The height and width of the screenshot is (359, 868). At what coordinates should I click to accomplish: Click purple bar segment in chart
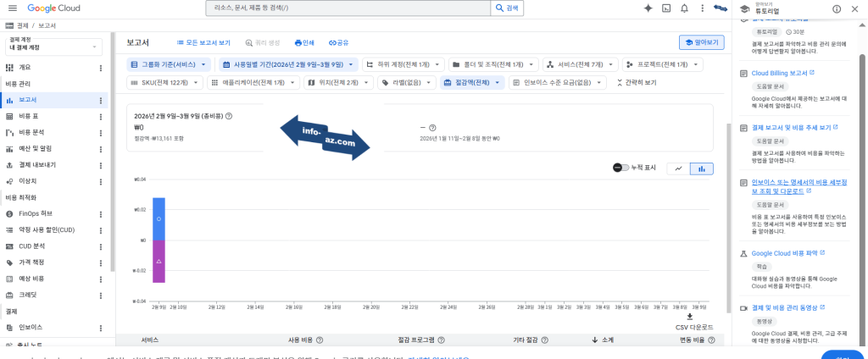pyautogui.click(x=159, y=261)
